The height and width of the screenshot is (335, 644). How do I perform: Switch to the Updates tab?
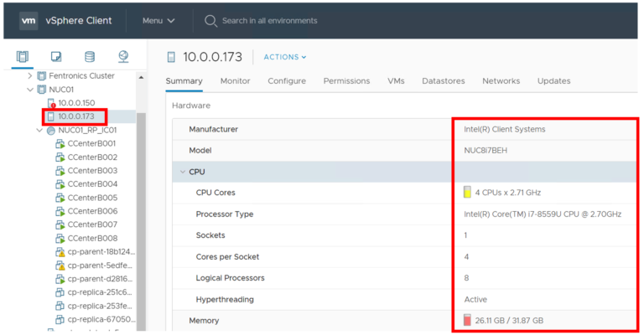(x=554, y=81)
